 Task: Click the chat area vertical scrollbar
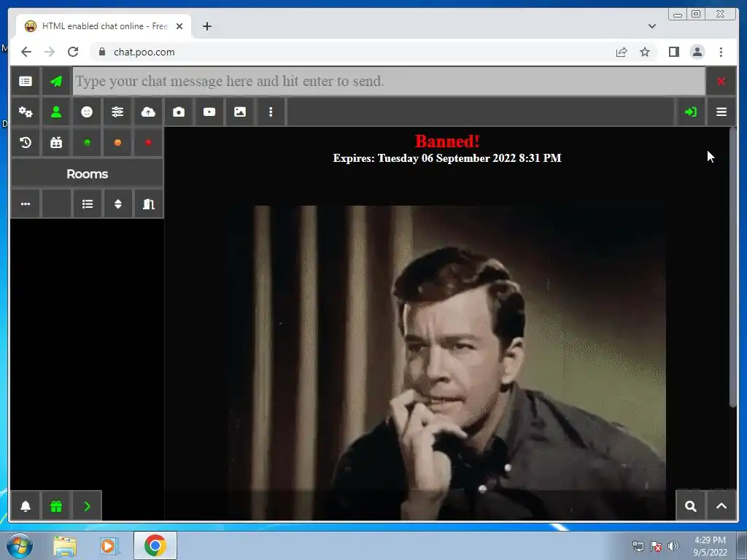point(732,267)
